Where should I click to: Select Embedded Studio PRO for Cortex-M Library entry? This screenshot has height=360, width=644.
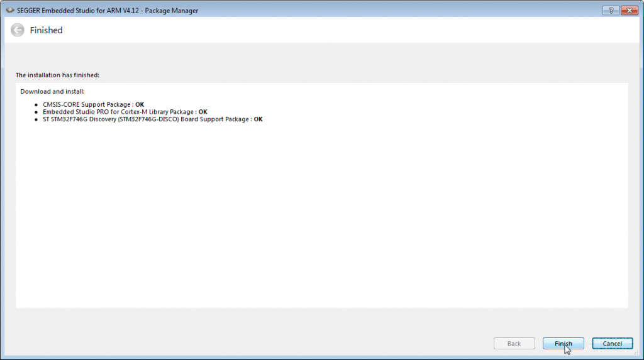(119, 112)
